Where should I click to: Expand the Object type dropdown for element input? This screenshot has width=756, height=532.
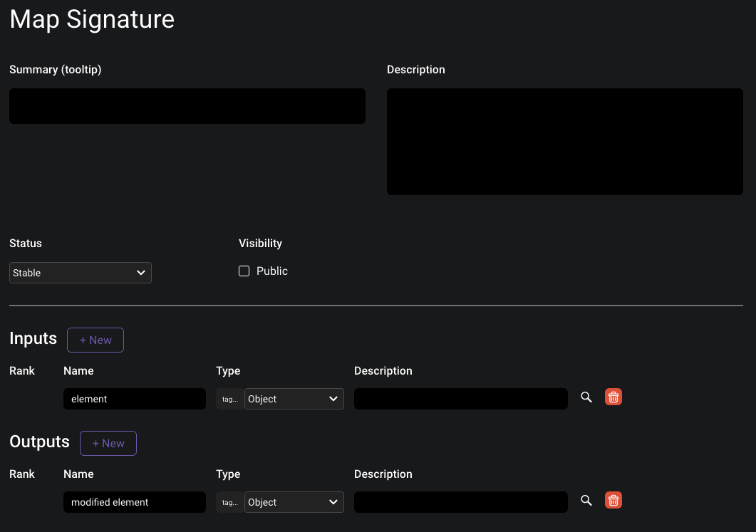coord(294,399)
